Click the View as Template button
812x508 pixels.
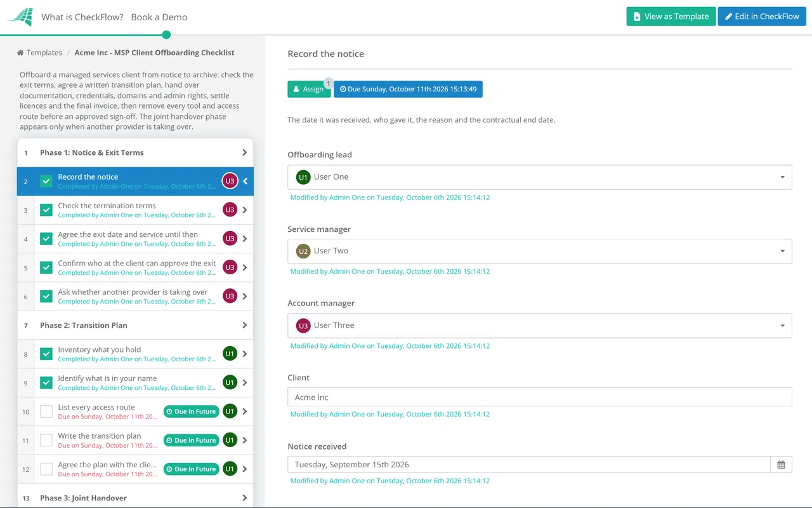coord(671,17)
